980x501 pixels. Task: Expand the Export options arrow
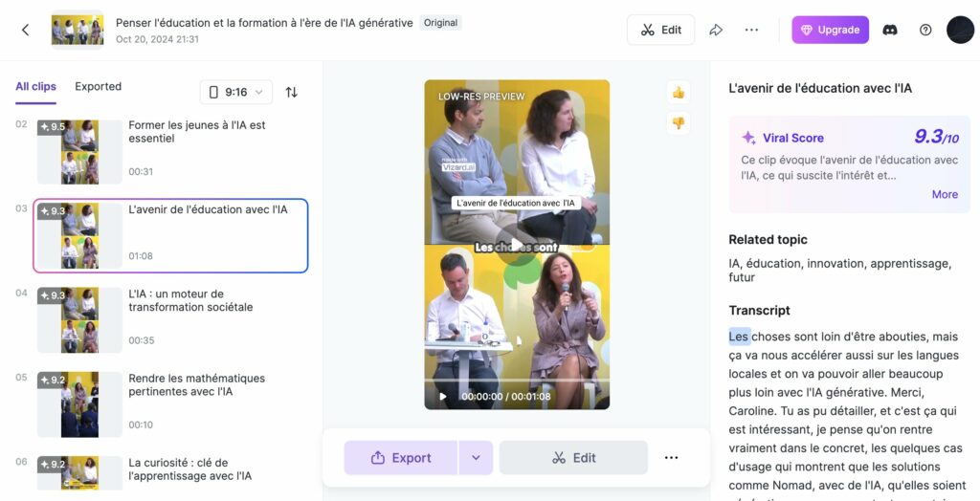point(476,458)
